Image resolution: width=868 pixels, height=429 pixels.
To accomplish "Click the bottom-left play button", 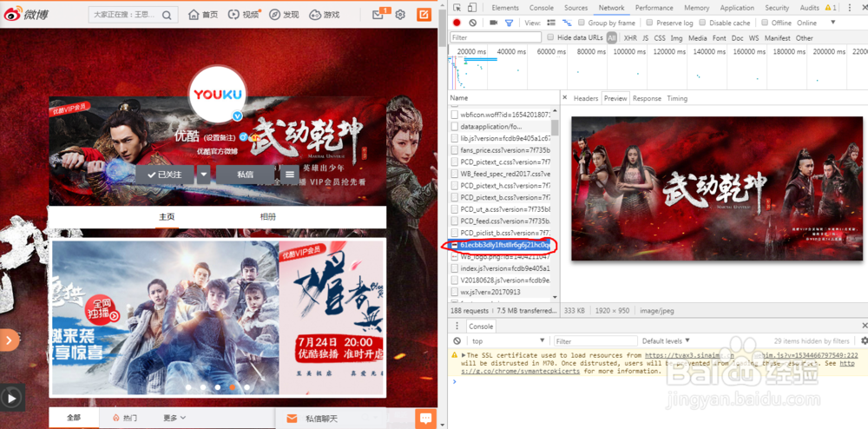I will (11, 397).
